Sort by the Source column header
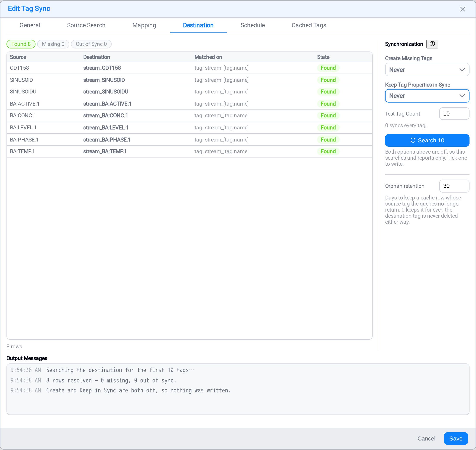The image size is (476, 450). pyautogui.click(x=18, y=57)
